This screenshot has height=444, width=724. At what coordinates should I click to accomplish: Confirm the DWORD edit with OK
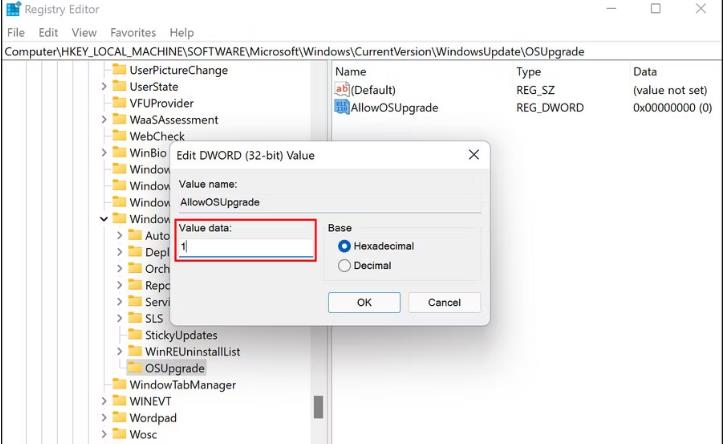pos(364,302)
